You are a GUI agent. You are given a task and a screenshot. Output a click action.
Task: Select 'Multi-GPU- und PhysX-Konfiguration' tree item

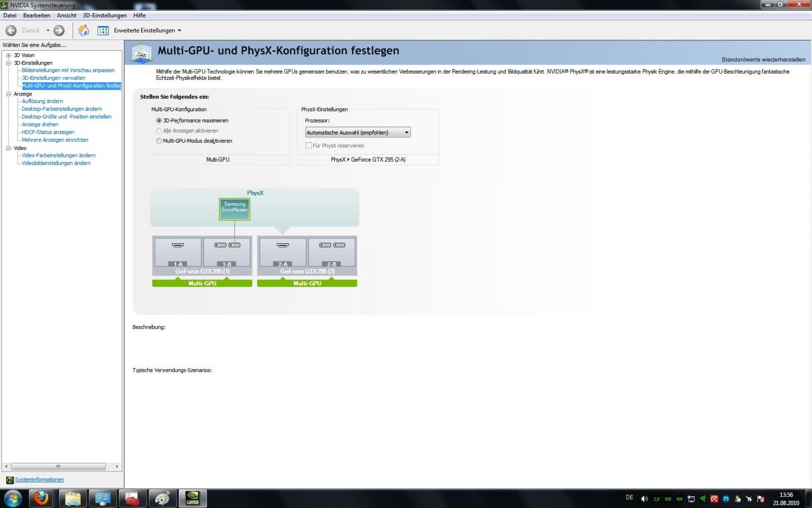point(72,86)
